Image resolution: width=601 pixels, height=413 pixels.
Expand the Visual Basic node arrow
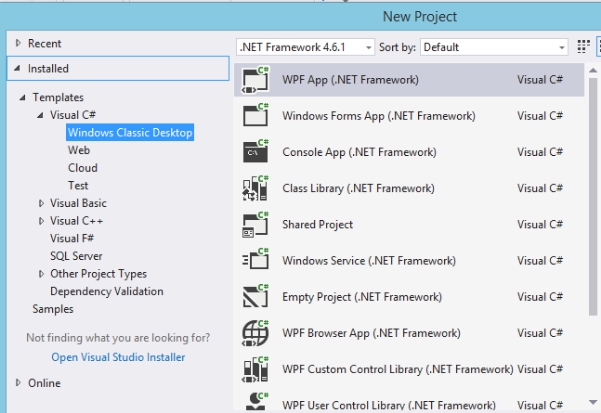click(x=41, y=203)
